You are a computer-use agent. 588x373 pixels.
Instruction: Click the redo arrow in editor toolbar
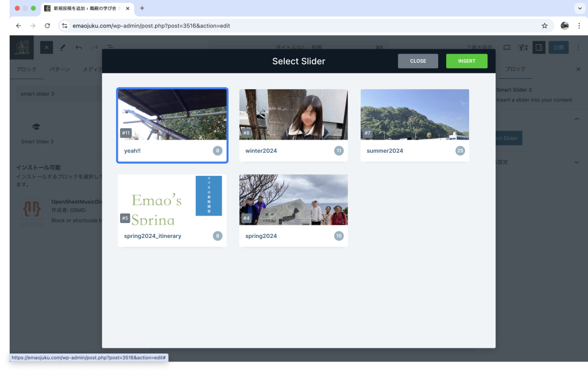click(95, 47)
